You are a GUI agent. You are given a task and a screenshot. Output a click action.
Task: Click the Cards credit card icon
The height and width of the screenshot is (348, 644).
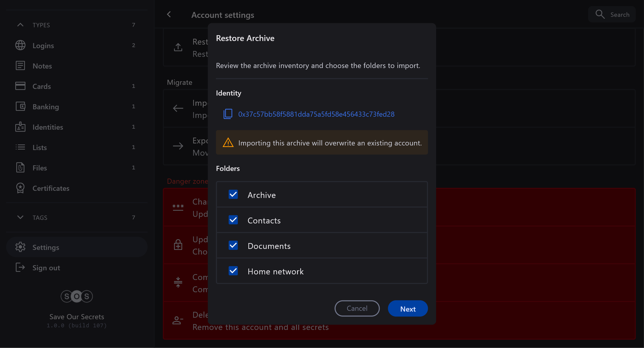(x=20, y=86)
